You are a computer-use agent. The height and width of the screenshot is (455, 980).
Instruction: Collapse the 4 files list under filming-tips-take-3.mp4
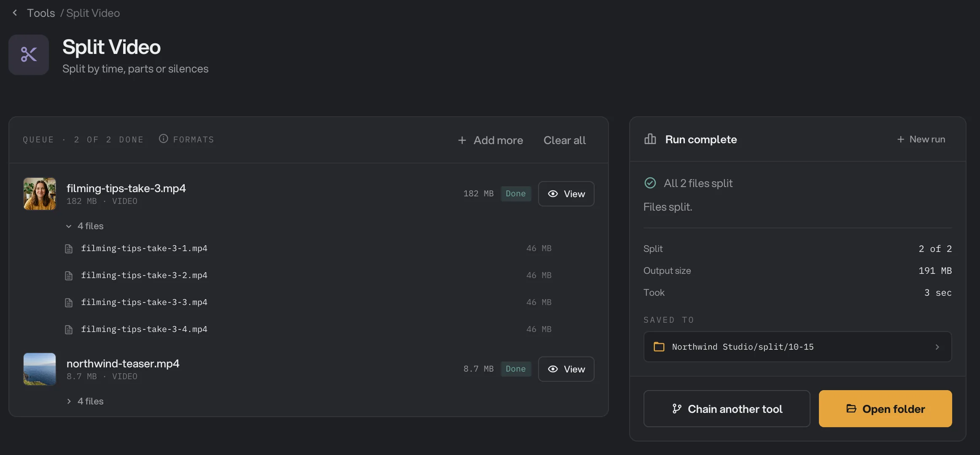[x=85, y=226]
